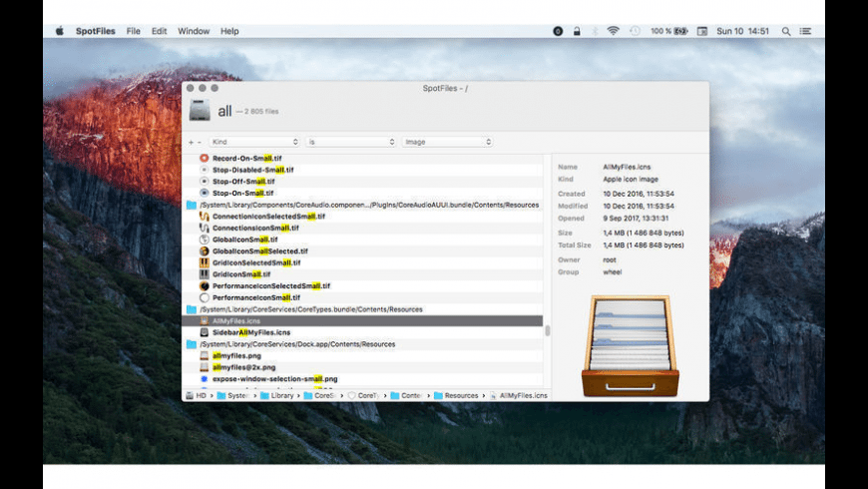Open the Window menu
Viewport: 868px width, 489px height.
(194, 31)
